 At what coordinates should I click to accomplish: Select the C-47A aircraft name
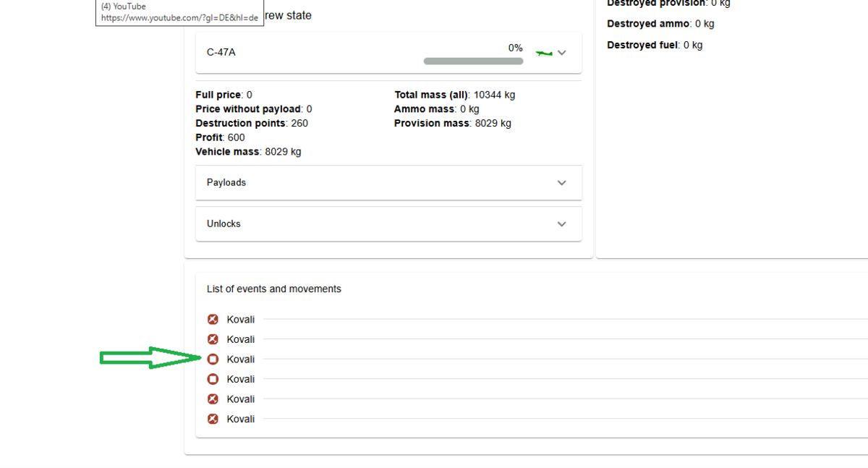point(221,53)
